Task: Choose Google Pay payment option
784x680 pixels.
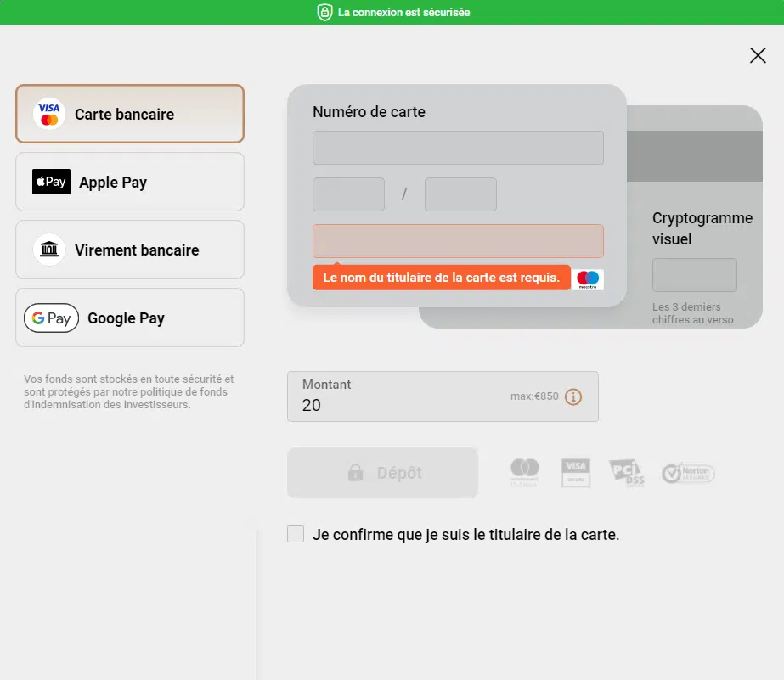Action: (130, 318)
